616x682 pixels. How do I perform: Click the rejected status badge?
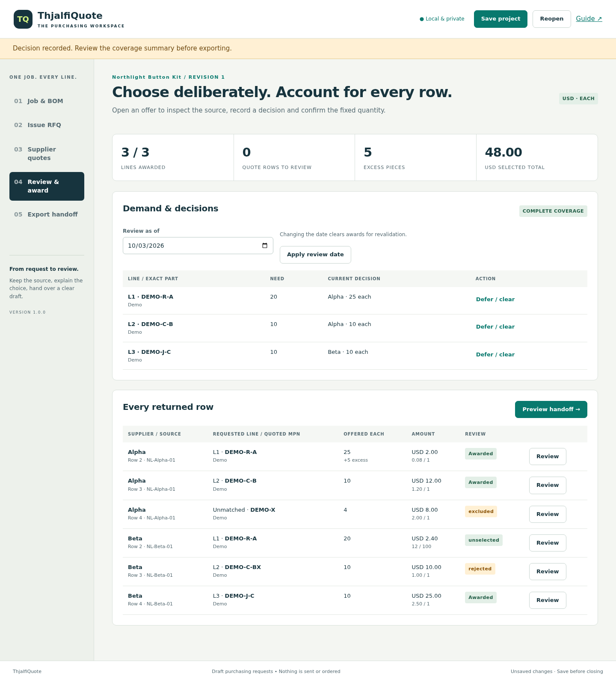480,569
